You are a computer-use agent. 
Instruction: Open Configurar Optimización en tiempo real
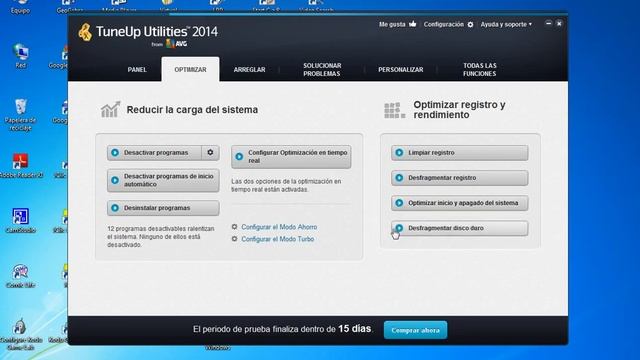[291, 157]
